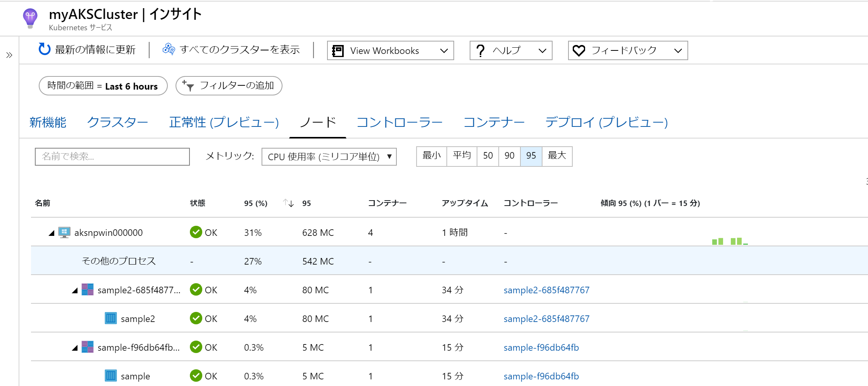Click the refresh arrow icon
The height and width of the screenshot is (386, 868).
click(x=45, y=49)
